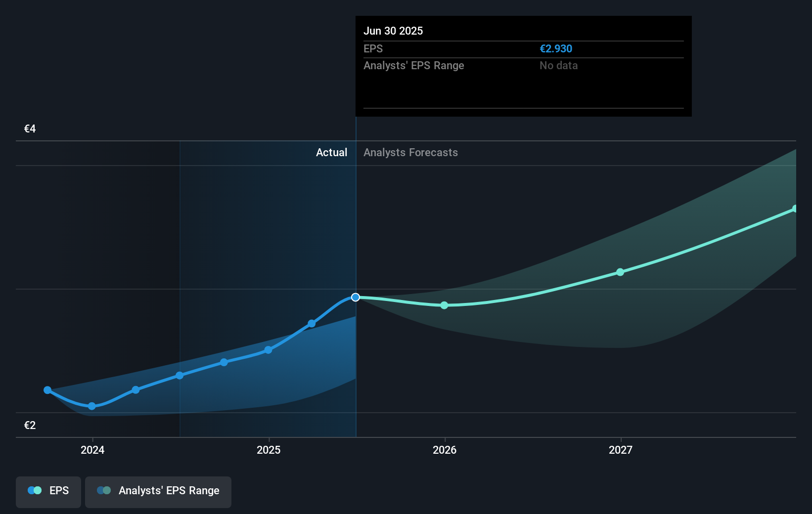Select the EPS point at mid-2024 boundary line
The width and height of the screenshot is (812, 514).
(180, 376)
